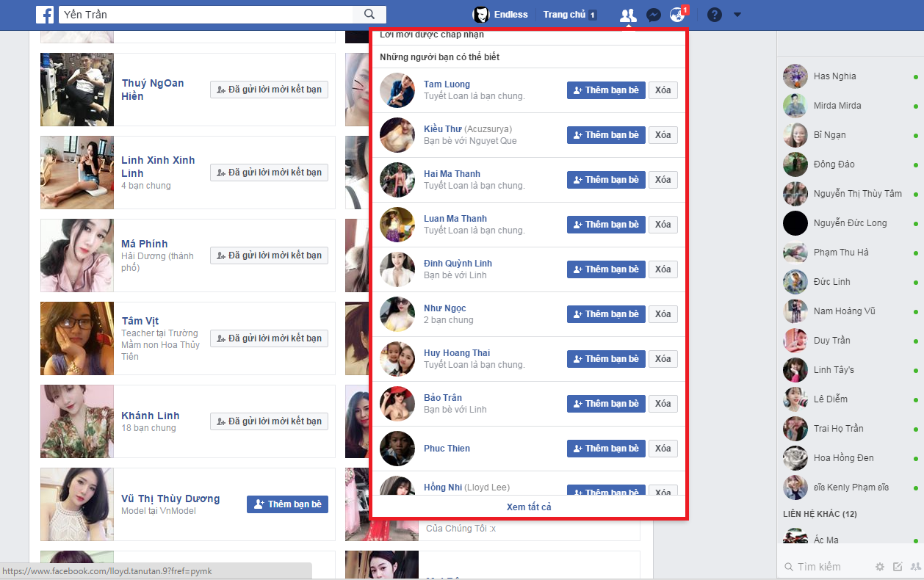Open Tam Luong's profile name link
The width and height of the screenshot is (924, 580).
(447, 84)
